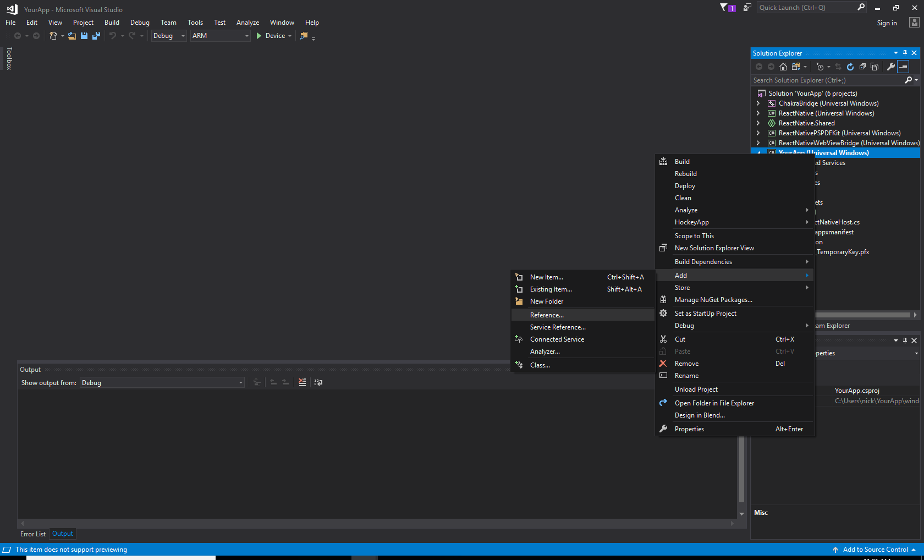Screen dimensions: 924x560
Task: Open the Solution Explorer window options dropdown
Action: pyautogui.click(x=896, y=53)
